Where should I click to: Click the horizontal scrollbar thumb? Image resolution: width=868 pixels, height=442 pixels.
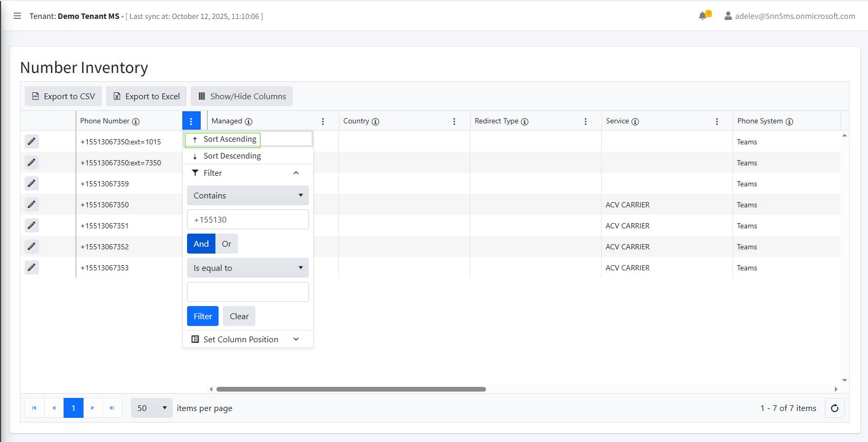[351, 389]
